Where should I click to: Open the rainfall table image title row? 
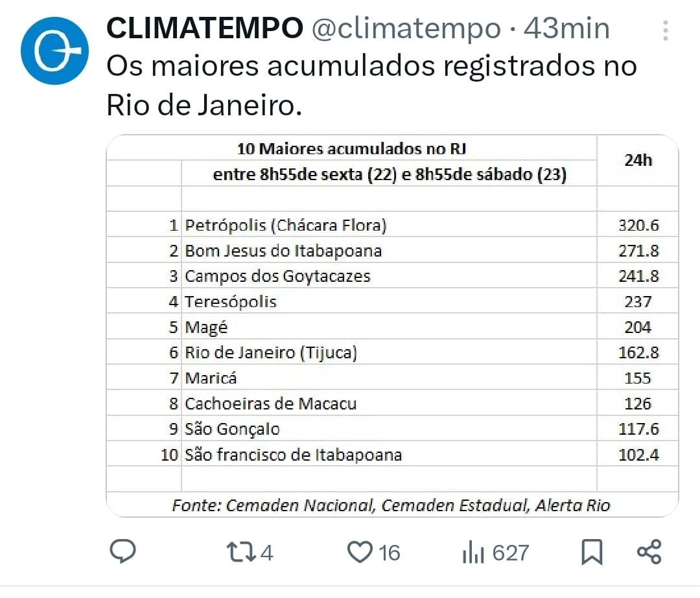point(352,149)
